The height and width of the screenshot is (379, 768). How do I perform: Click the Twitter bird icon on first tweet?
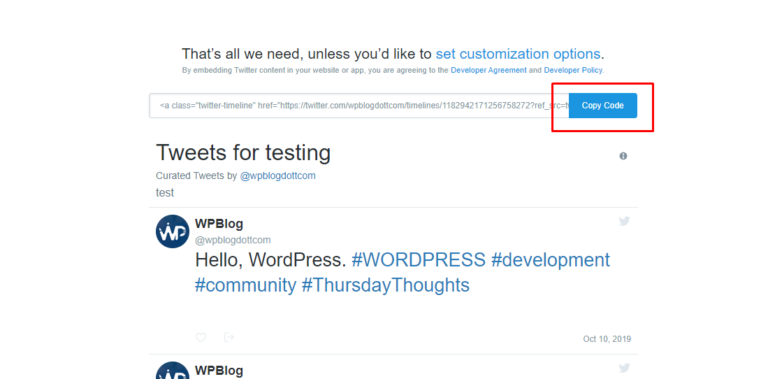pos(624,221)
